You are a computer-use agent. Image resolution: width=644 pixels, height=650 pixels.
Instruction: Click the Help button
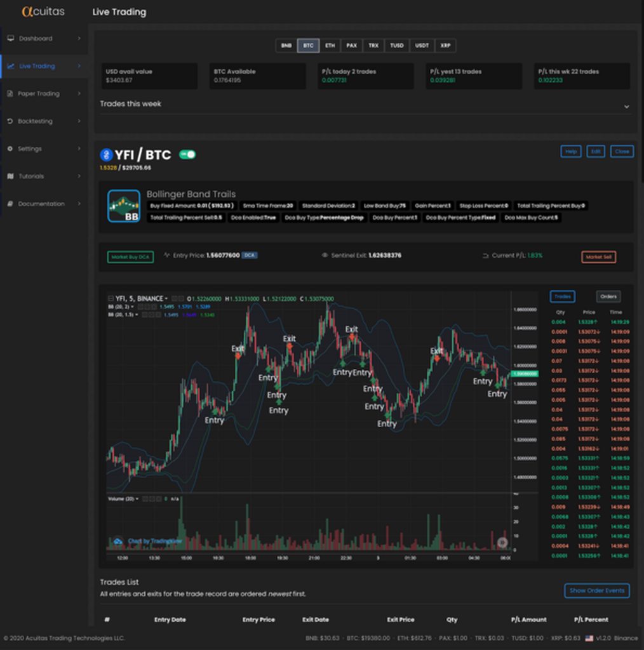(570, 151)
